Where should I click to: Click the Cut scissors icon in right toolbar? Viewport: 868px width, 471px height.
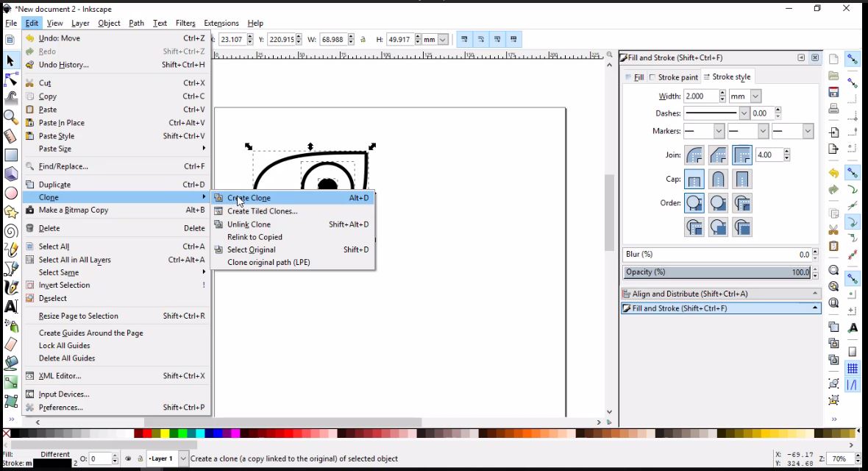[x=833, y=230]
